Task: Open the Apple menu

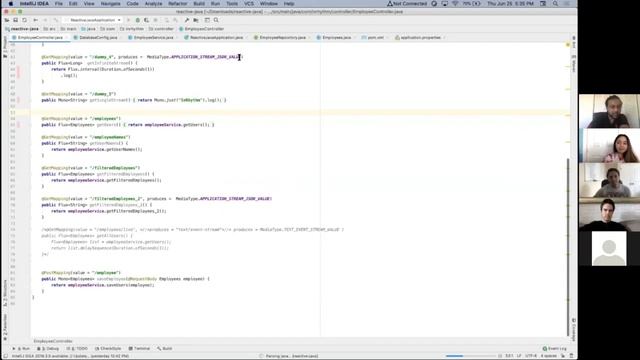Action: [11, 4]
